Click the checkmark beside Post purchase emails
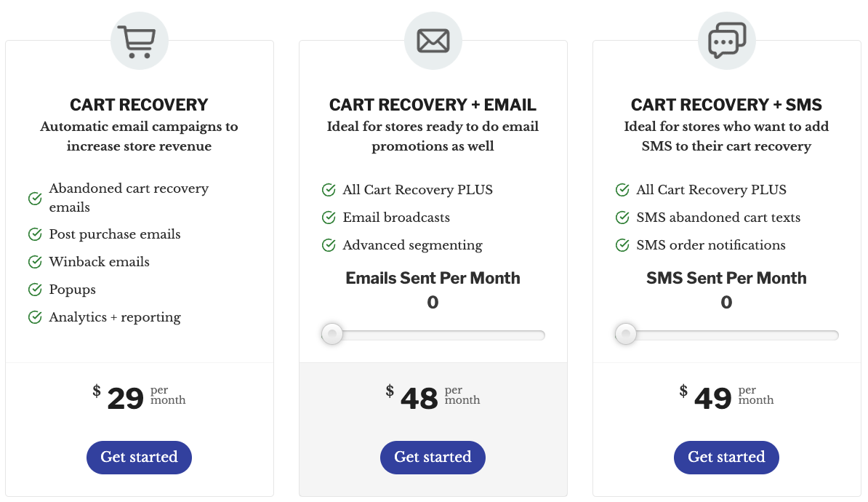 pos(33,234)
